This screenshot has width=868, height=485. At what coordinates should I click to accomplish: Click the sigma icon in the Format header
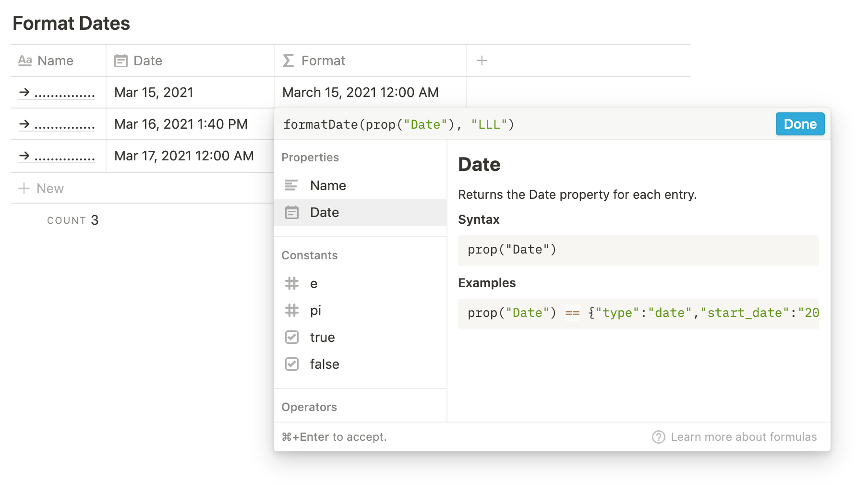289,61
